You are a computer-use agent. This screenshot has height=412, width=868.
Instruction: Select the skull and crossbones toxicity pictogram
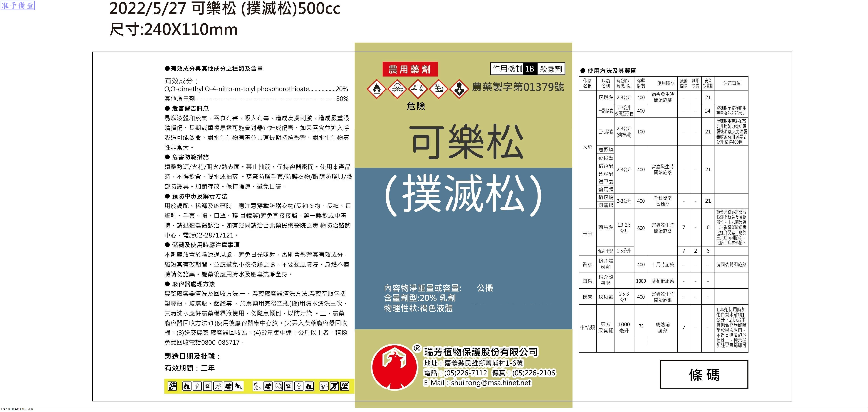click(x=397, y=89)
